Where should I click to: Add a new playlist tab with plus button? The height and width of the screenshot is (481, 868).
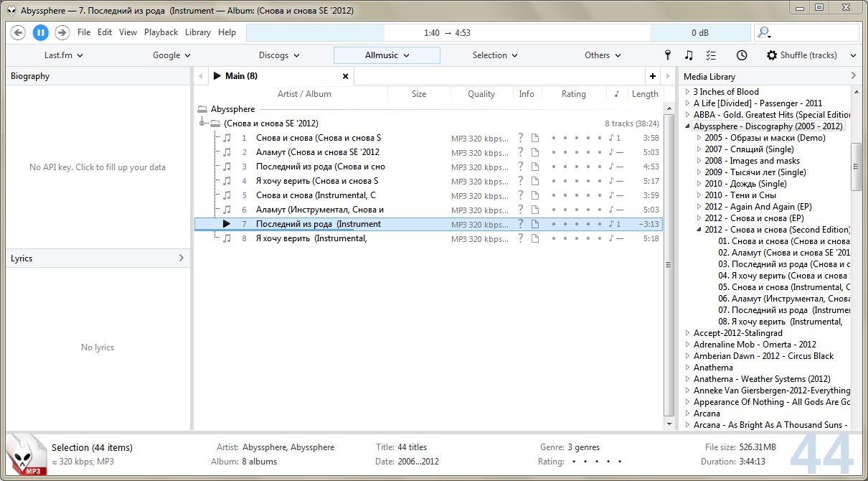pyautogui.click(x=652, y=76)
